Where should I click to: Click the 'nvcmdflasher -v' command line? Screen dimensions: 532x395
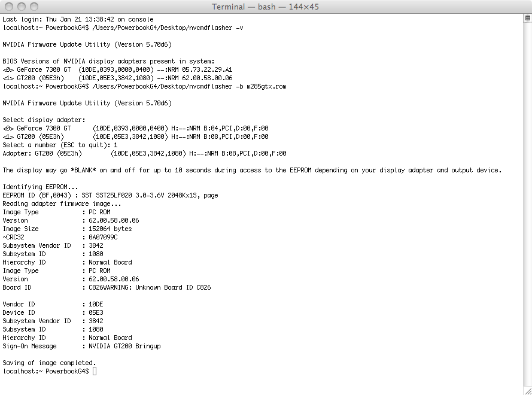click(x=123, y=28)
